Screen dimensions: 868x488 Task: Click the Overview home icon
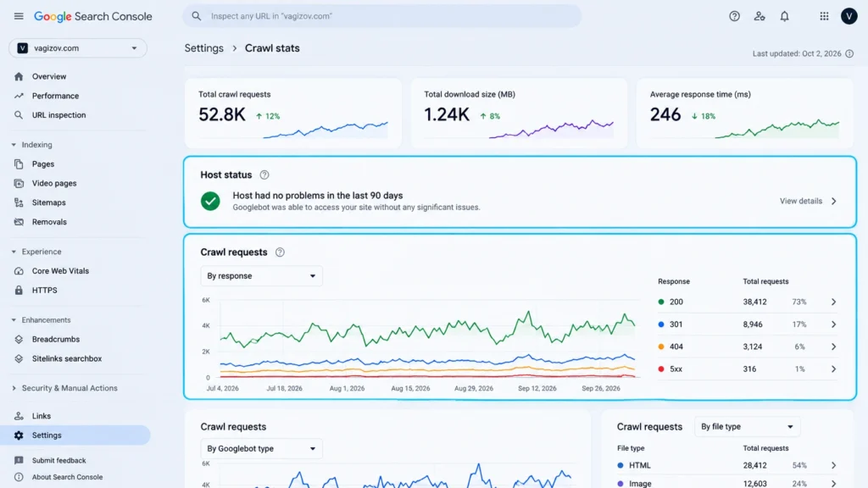coord(19,76)
